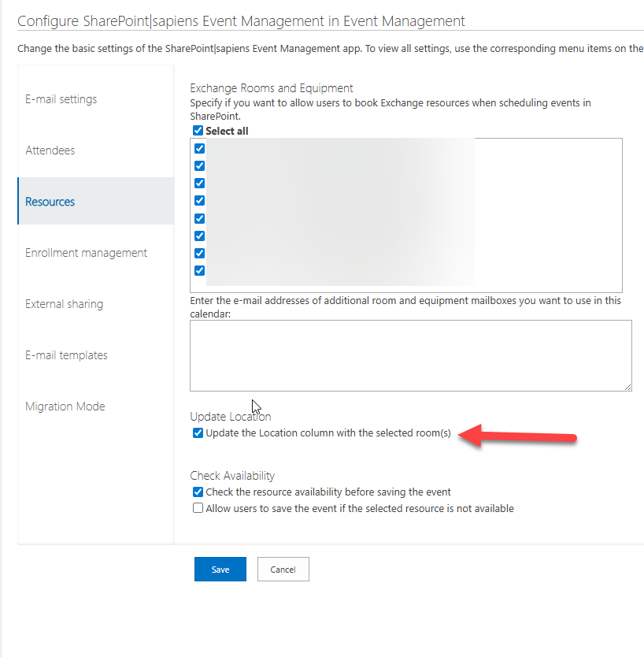Enable Allow users to save unavailable resource
Image resolution: width=644 pixels, height=657 pixels.
click(198, 509)
